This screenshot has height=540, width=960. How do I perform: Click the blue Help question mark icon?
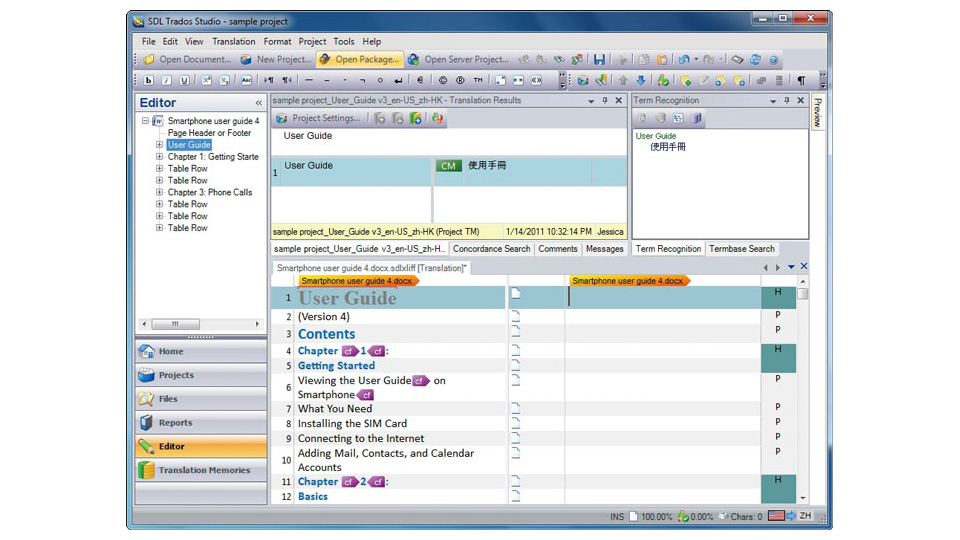coord(773,59)
